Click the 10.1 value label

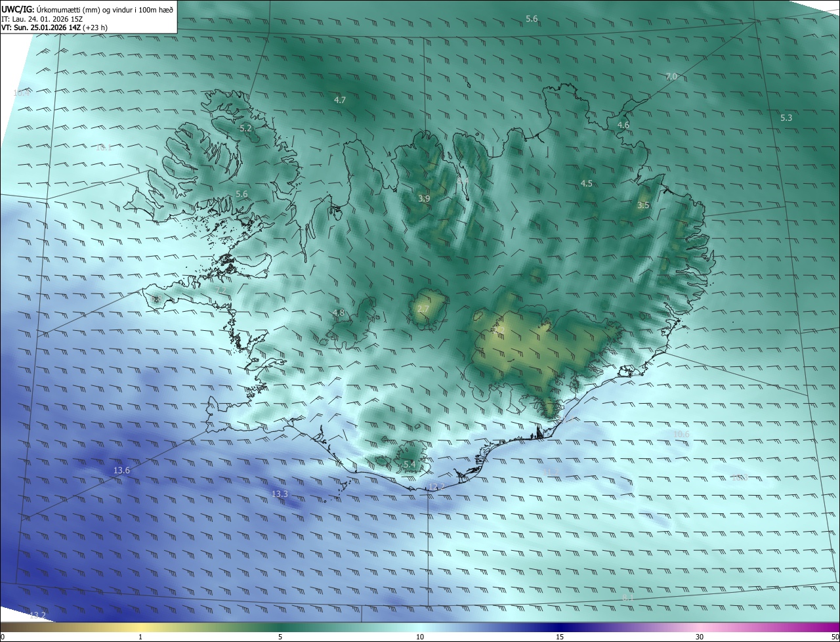pos(104,148)
